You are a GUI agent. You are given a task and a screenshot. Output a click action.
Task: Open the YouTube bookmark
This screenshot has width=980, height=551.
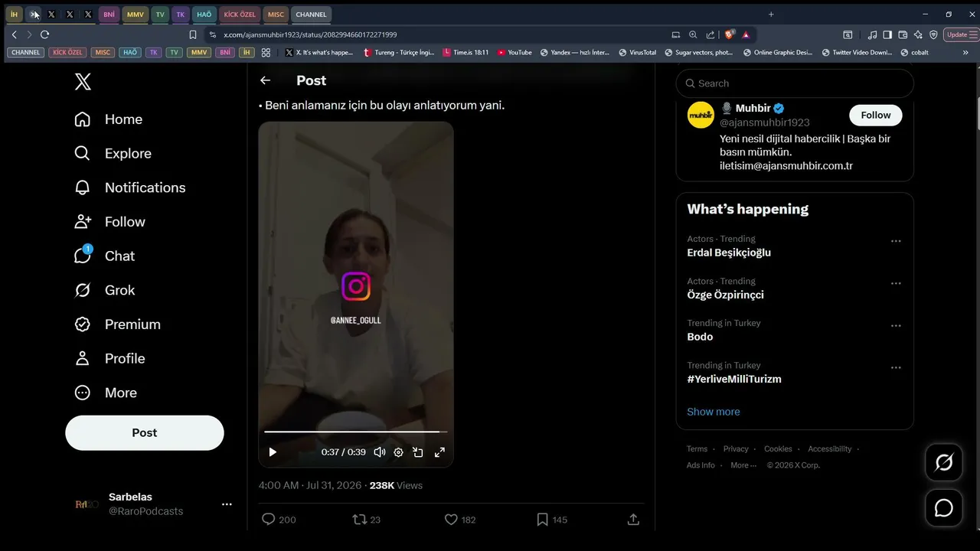pos(514,53)
